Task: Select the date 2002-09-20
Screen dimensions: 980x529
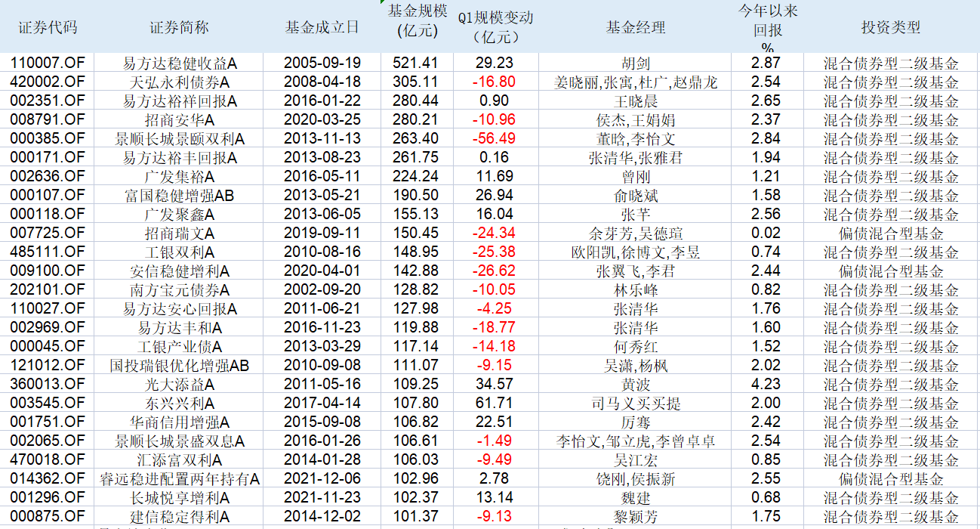Action: (322, 289)
